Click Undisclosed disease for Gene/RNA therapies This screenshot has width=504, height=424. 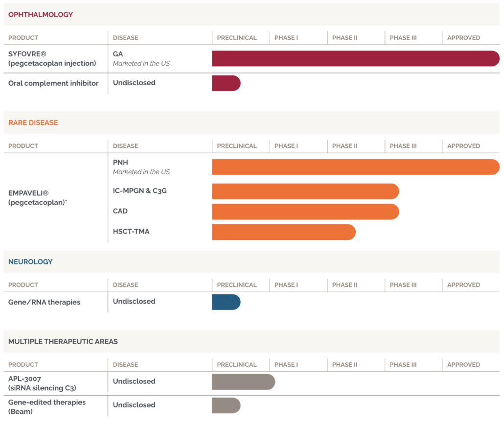point(134,302)
